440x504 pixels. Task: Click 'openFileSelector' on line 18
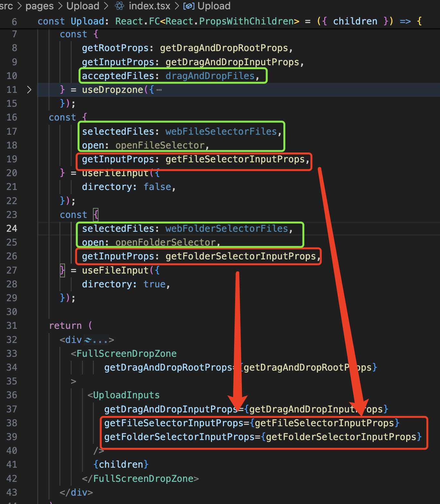tap(160, 145)
